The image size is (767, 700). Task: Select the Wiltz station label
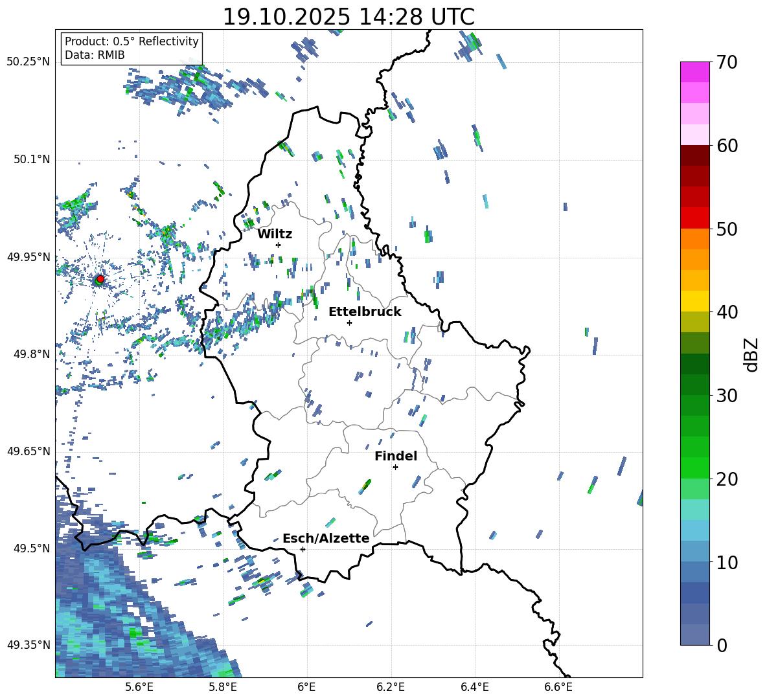(x=275, y=234)
